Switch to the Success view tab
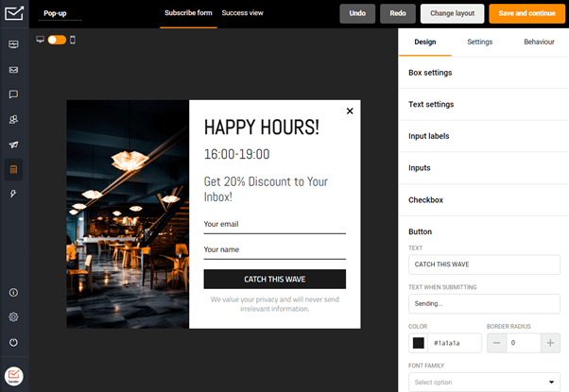The width and height of the screenshot is (569, 392). click(242, 13)
